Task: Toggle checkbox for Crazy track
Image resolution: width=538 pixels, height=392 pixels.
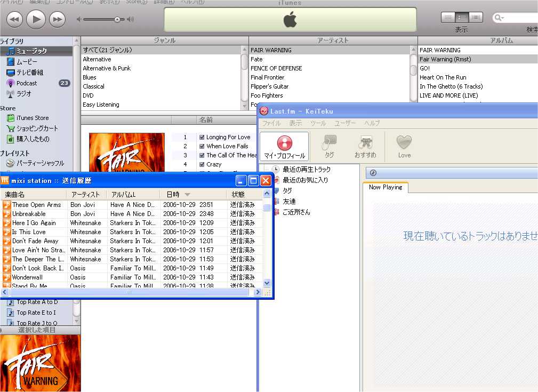Action: [x=202, y=164]
